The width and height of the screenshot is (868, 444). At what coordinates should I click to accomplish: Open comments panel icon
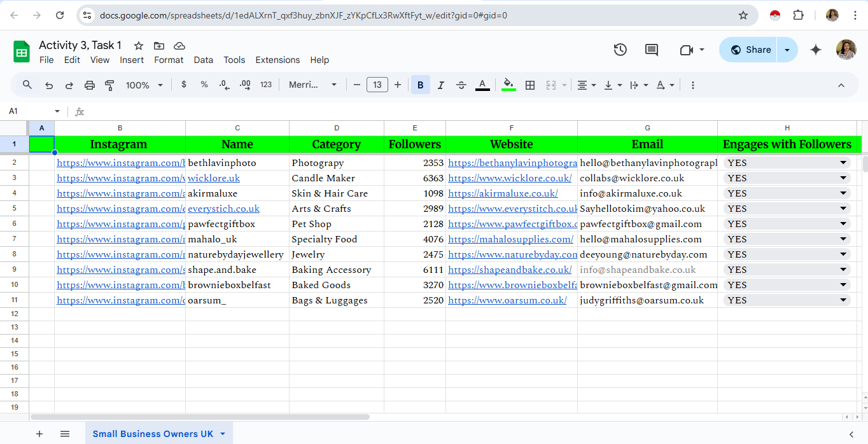point(652,50)
